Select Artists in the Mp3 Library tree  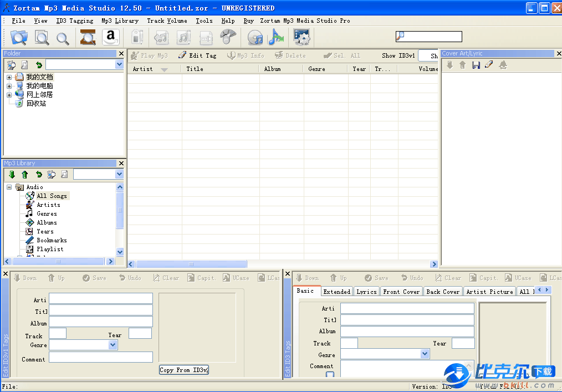point(48,205)
